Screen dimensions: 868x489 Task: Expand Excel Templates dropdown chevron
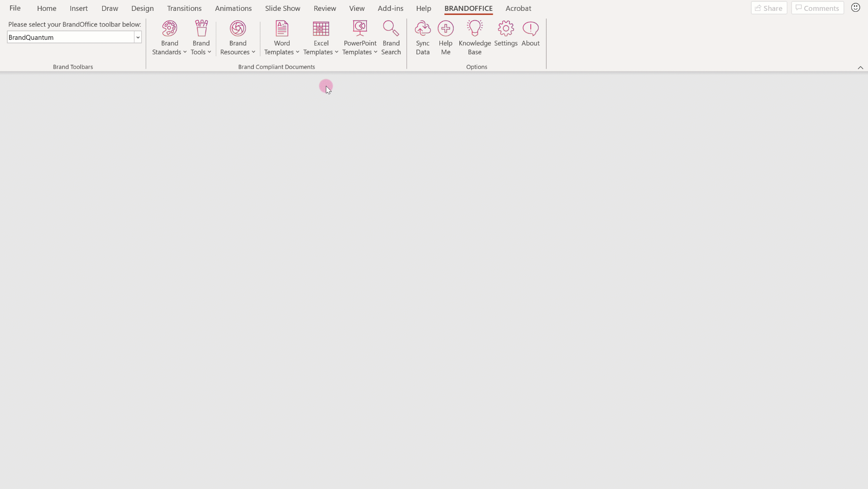click(x=336, y=52)
